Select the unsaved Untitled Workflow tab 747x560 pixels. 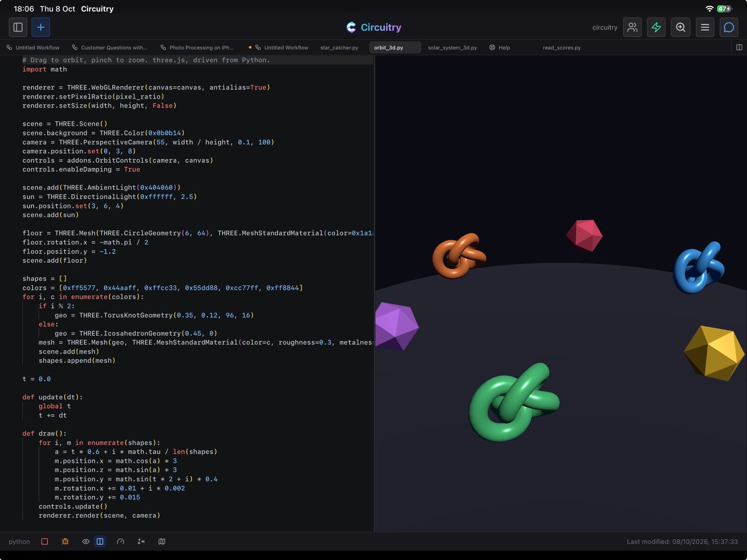click(279, 48)
